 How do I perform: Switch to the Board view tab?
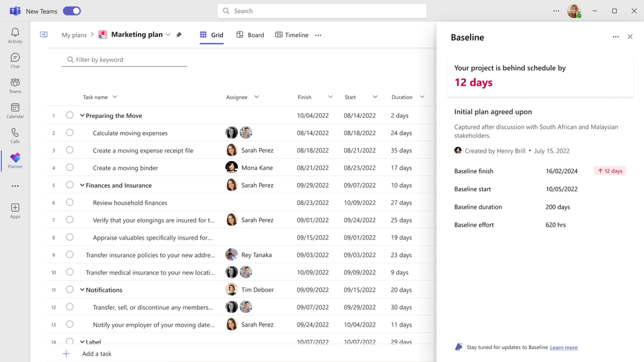(250, 35)
